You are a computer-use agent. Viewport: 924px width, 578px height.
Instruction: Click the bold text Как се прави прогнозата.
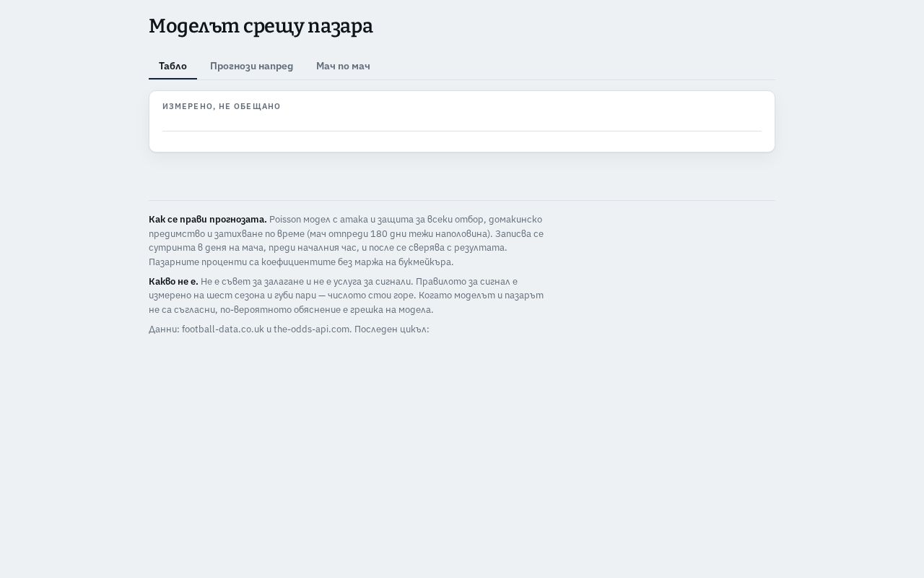click(208, 220)
